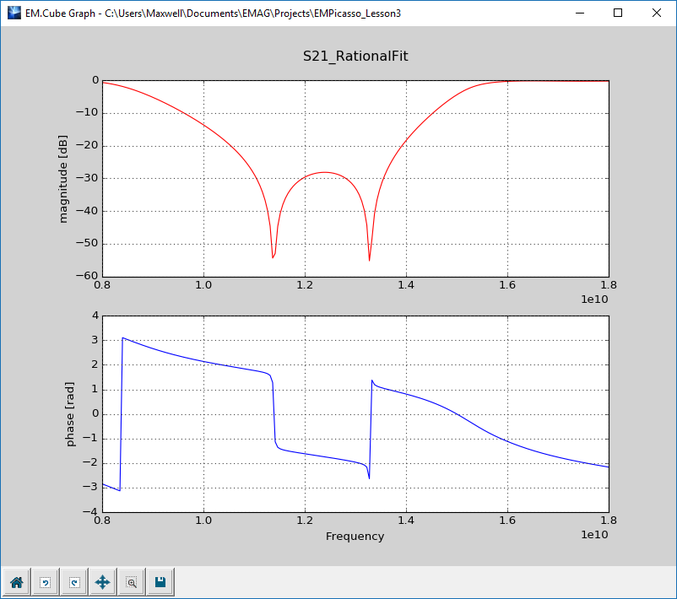Click the 1.2 tick under the magnitude plot
Image resolution: width=677 pixels, height=599 pixels.
point(305,285)
